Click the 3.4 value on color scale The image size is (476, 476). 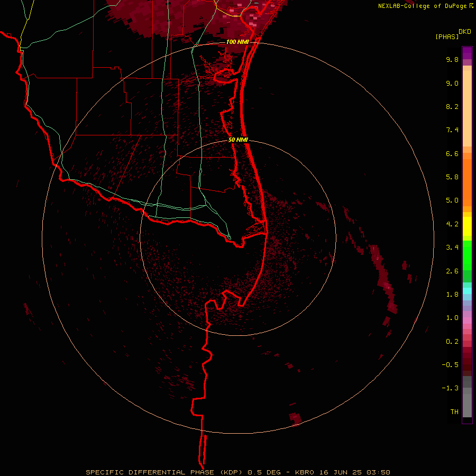(452, 248)
